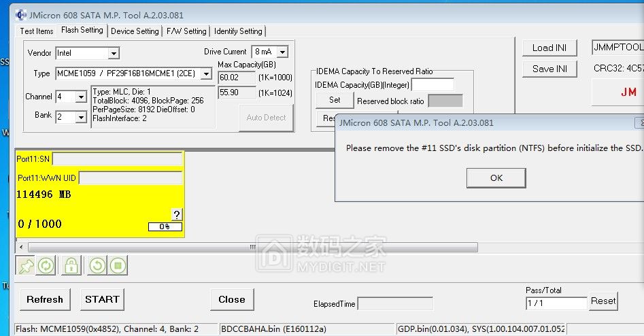Click the 114496 MB capacity text
644x336 pixels.
pos(44,195)
